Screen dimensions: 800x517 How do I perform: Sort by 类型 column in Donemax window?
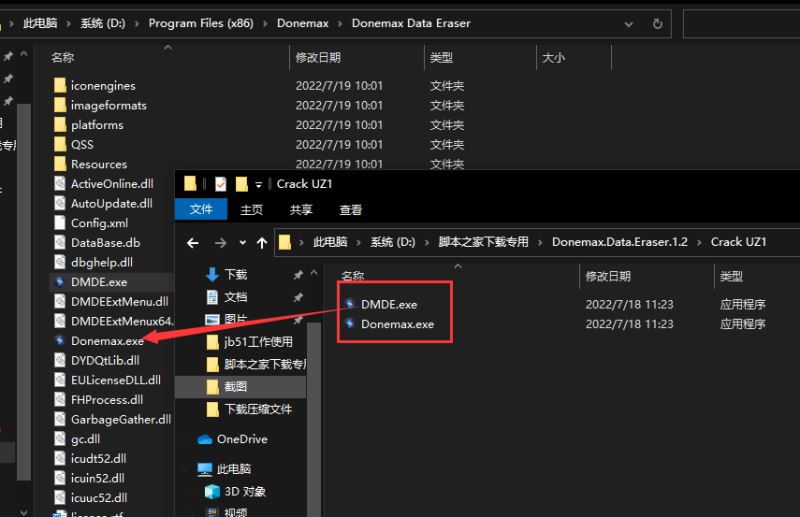pyautogui.click(x=441, y=58)
